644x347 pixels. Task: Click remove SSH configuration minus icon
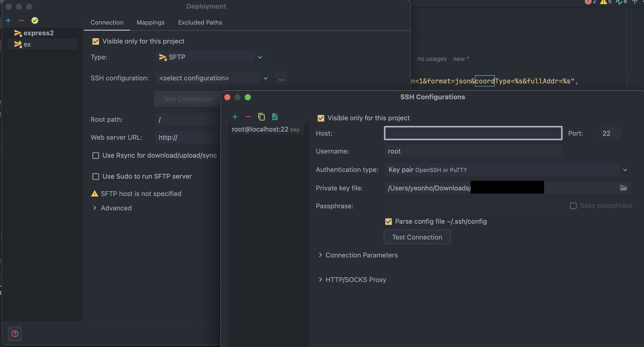click(248, 117)
